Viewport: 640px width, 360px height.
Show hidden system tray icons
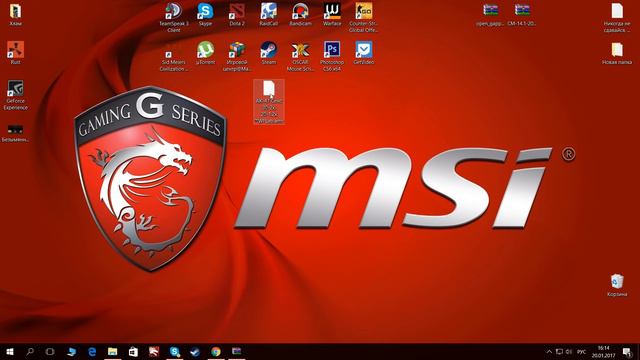click(x=549, y=351)
